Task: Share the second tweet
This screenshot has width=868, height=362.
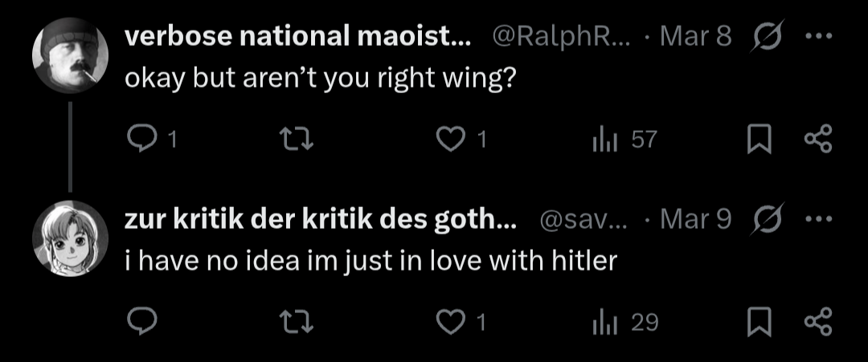Action: pos(817,322)
